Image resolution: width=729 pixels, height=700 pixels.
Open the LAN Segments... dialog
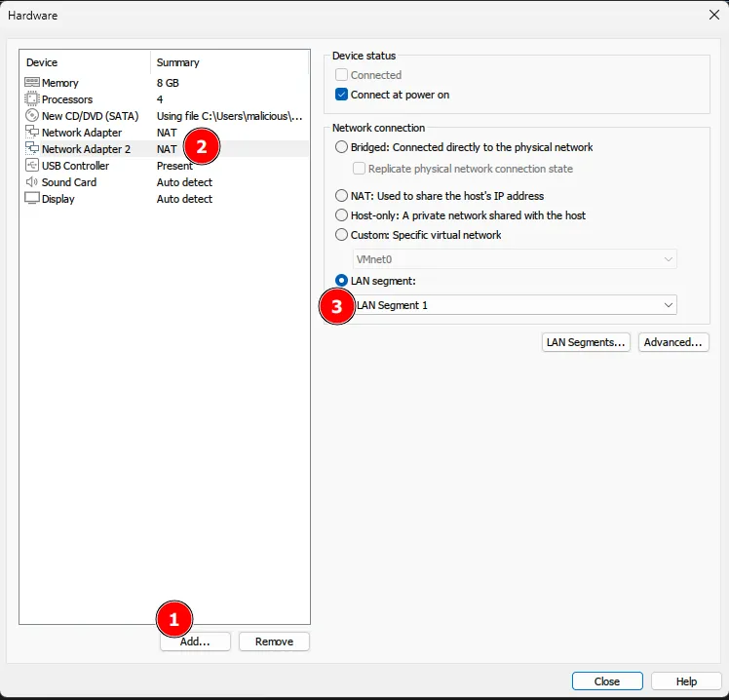(x=586, y=342)
